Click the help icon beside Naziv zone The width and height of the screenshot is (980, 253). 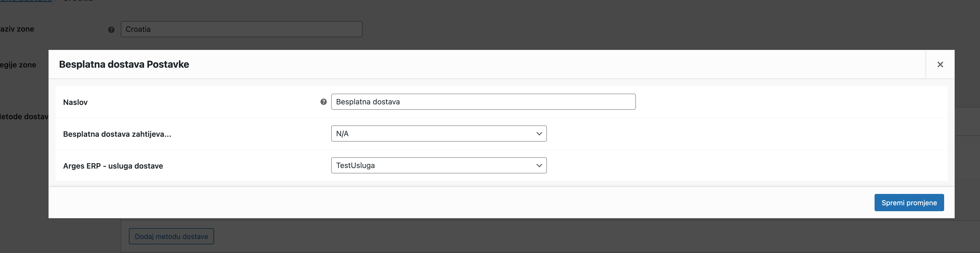point(111,29)
